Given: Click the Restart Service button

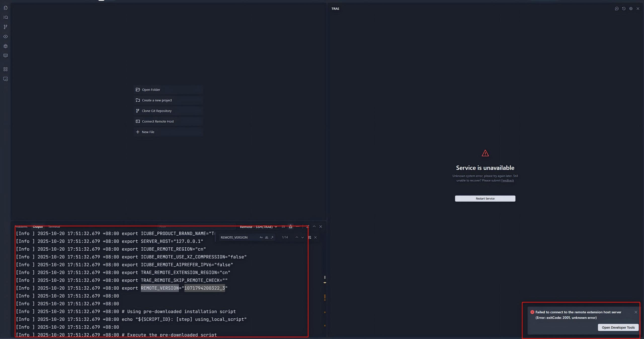Looking at the screenshot, I should click(x=485, y=199).
